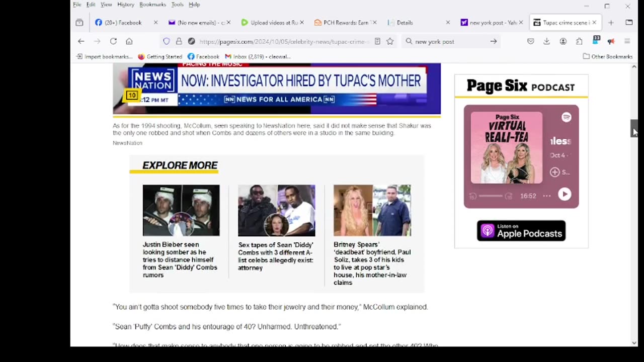Open the Bookmarks menu

(x=152, y=5)
